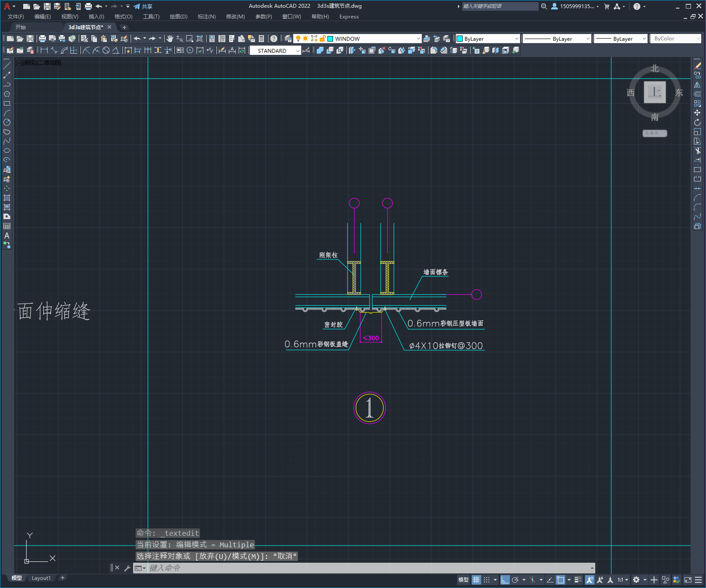Image resolution: width=706 pixels, height=588 pixels.
Task: Toggle Object Snap square icon
Action: pos(561,580)
